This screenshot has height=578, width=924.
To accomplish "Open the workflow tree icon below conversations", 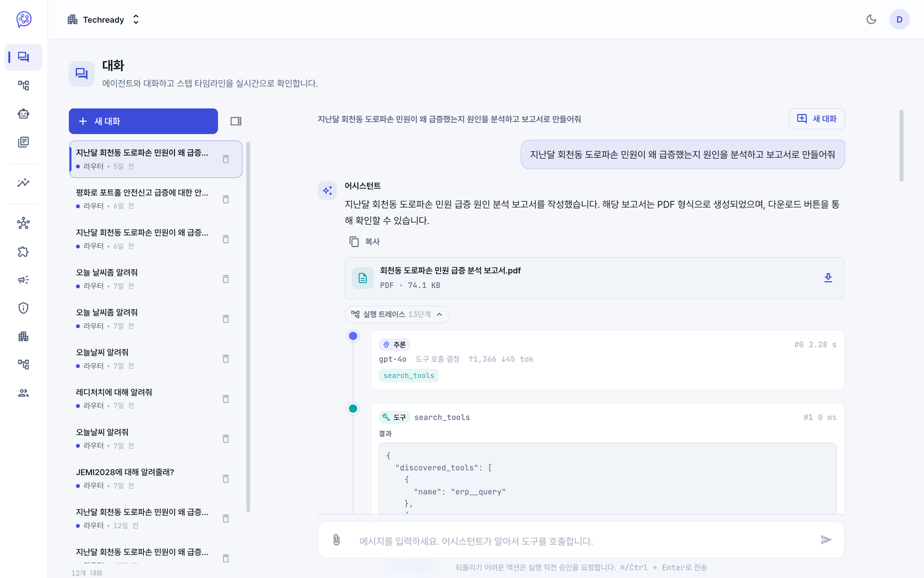I will coord(24,85).
